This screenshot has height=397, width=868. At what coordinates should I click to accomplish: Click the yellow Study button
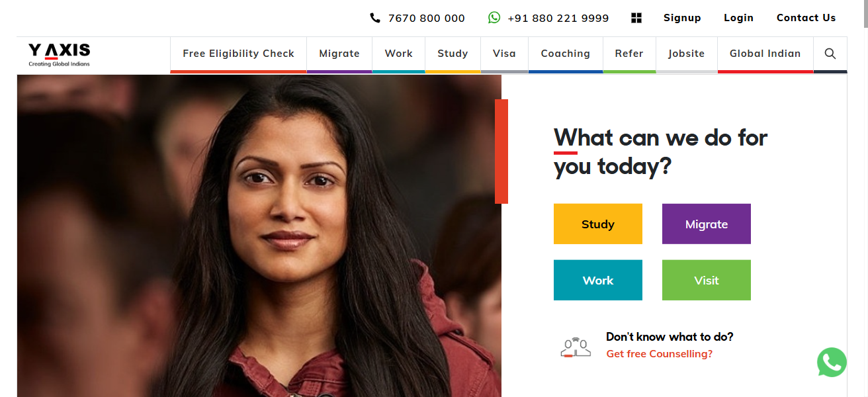pyautogui.click(x=598, y=224)
